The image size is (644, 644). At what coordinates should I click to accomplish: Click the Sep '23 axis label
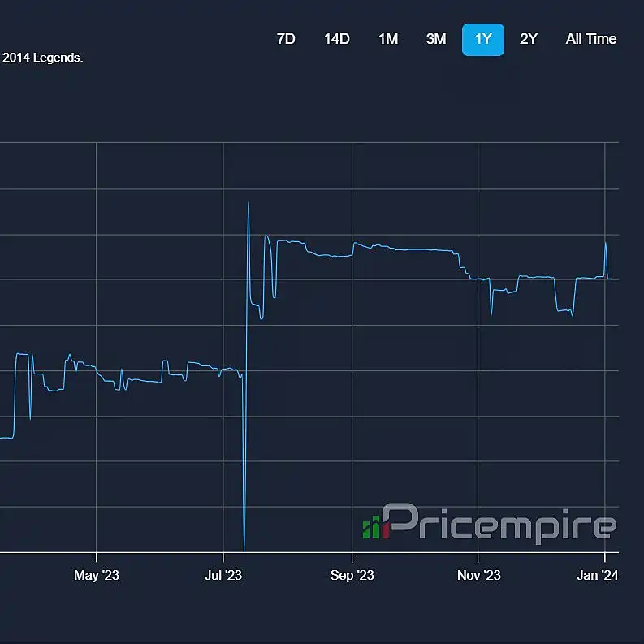(352, 575)
